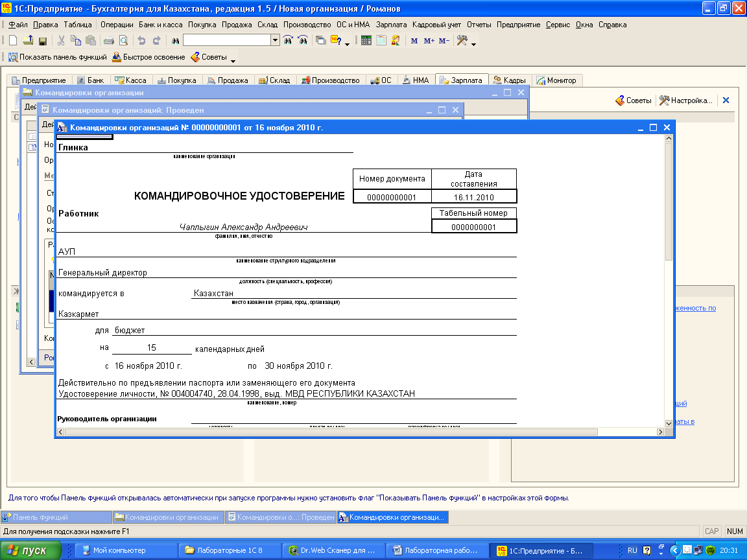This screenshot has height=560, width=747.
Task: Save with the floppy disk icon
Action: (42, 41)
